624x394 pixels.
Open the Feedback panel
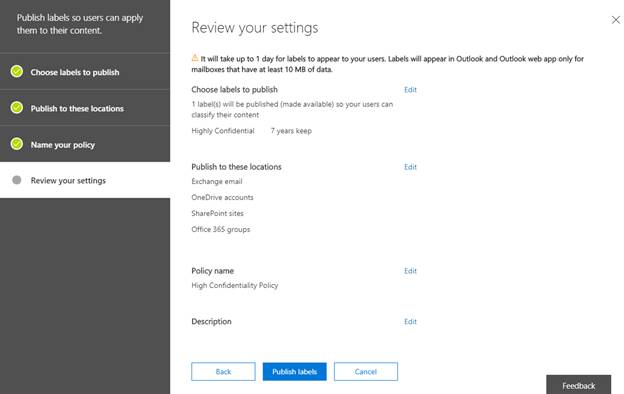click(x=579, y=385)
